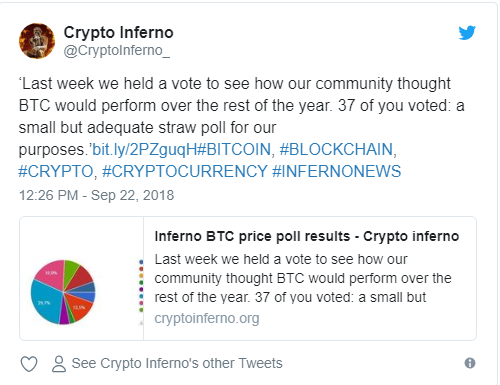Viewport: 500px width, 385px height.
Task: Click See Crypto Inferno's other Tweets
Action: pyautogui.click(x=177, y=363)
